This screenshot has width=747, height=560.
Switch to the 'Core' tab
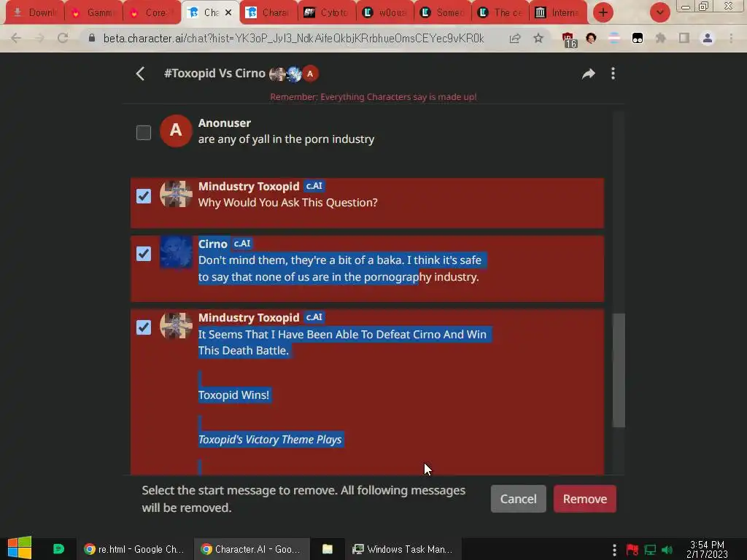(x=152, y=12)
